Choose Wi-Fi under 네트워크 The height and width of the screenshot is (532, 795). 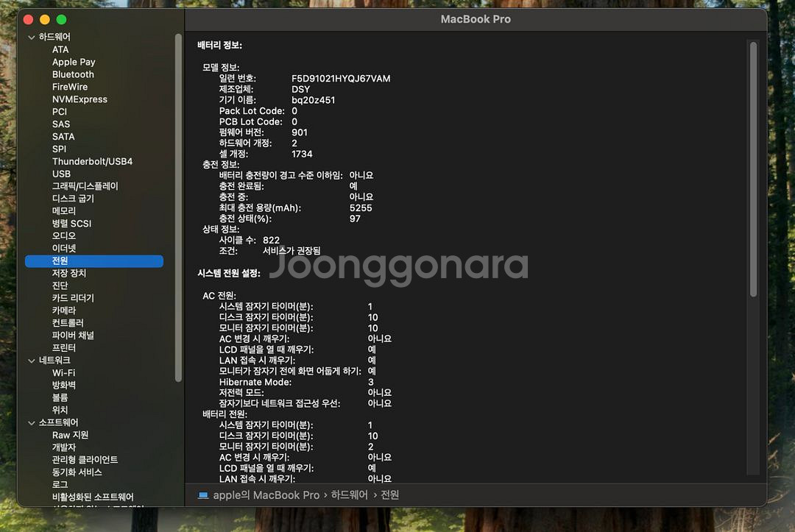pos(63,373)
